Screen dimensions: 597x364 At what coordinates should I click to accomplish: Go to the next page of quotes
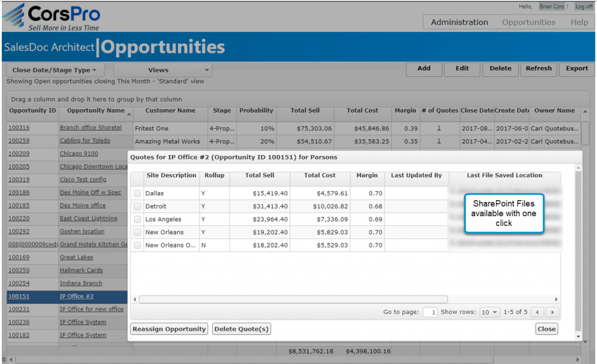[x=552, y=312]
